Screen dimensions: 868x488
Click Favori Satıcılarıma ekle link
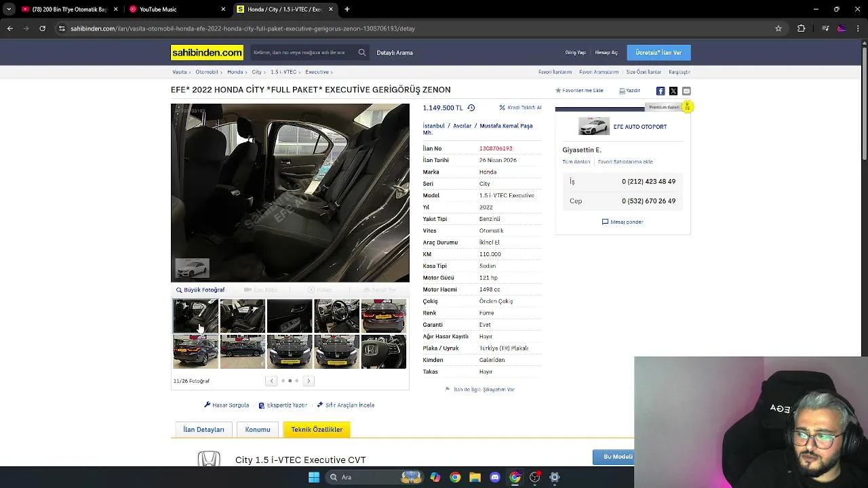click(625, 162)
